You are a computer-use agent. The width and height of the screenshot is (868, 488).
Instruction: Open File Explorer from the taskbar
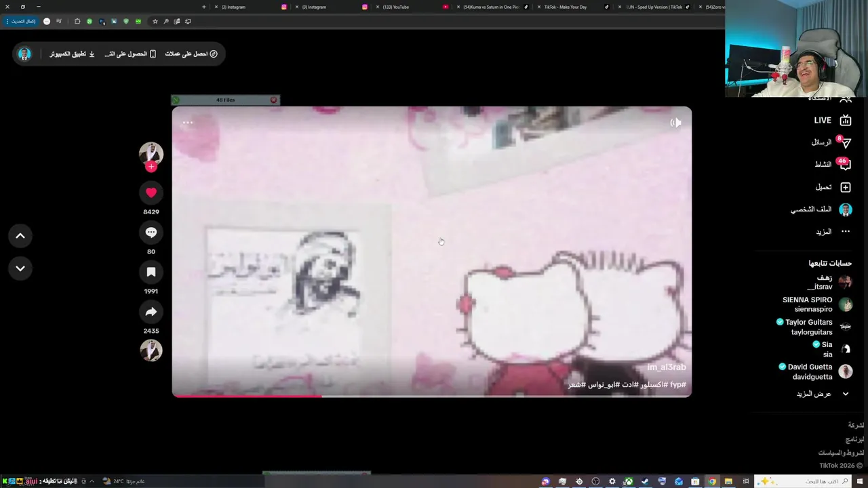[x=728, y=481]
